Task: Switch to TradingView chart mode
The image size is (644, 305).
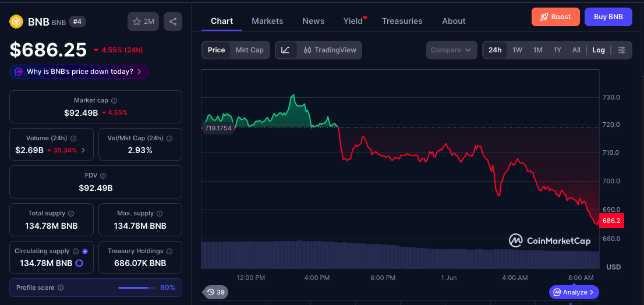Action: tap(330, 50)
